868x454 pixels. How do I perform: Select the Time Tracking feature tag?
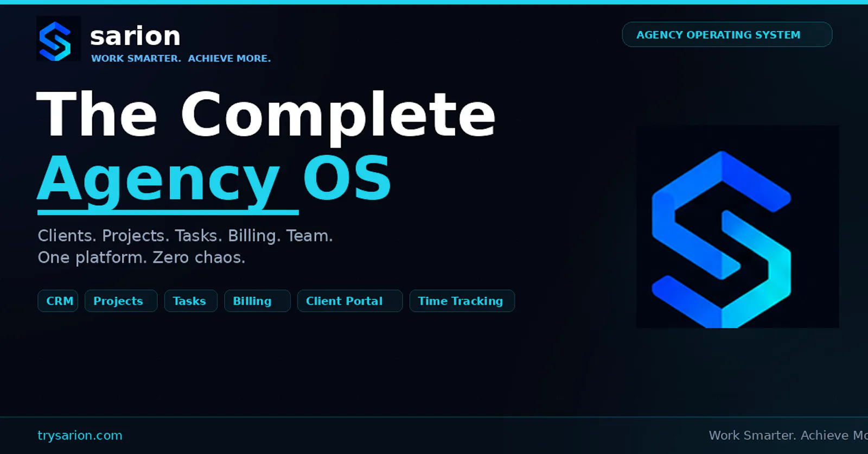[462, 301]
